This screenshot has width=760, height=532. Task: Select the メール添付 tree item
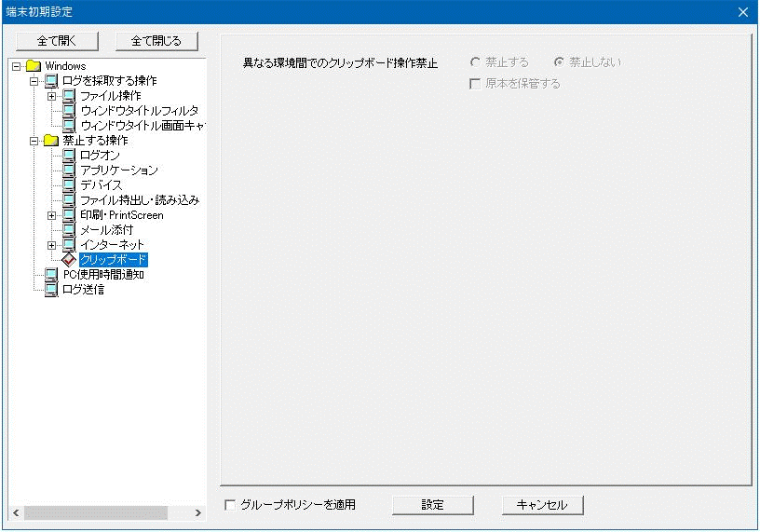point(106,230)
